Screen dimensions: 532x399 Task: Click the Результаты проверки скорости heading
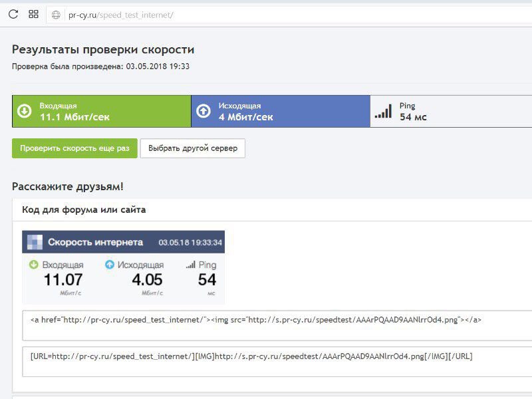click(x=103, y=49)
